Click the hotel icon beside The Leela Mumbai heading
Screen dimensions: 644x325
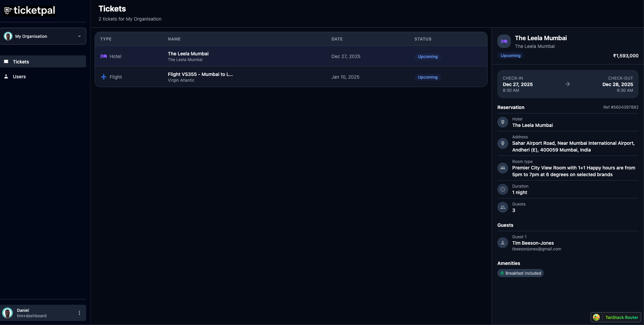pos(503,41)
